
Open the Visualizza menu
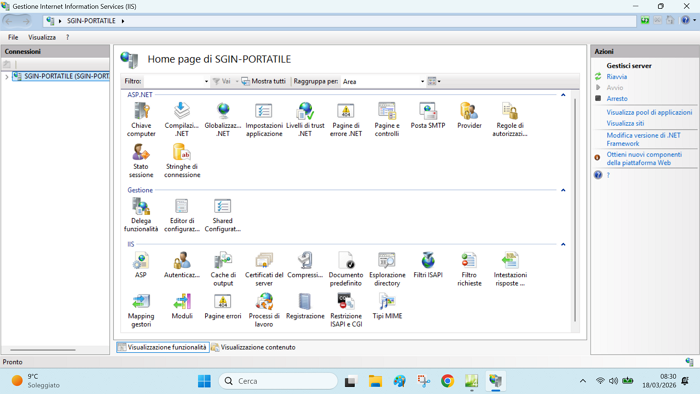(x=42, y=37)
